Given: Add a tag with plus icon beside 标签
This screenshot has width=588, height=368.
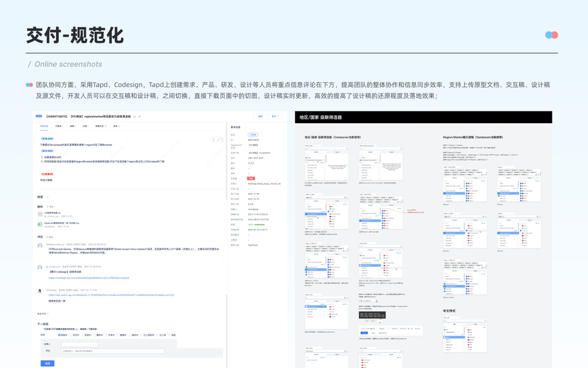Looking at the screenshot, I should (48, 197).
